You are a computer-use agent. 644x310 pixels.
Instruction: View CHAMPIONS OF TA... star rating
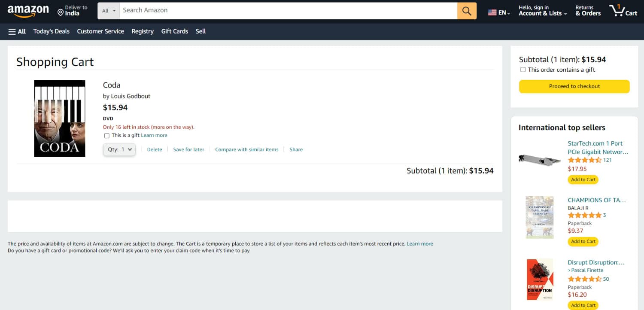[585, 215]
